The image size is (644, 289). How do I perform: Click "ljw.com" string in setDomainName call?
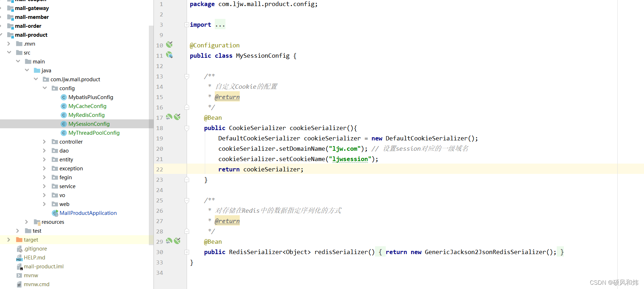tap(345, 149)
